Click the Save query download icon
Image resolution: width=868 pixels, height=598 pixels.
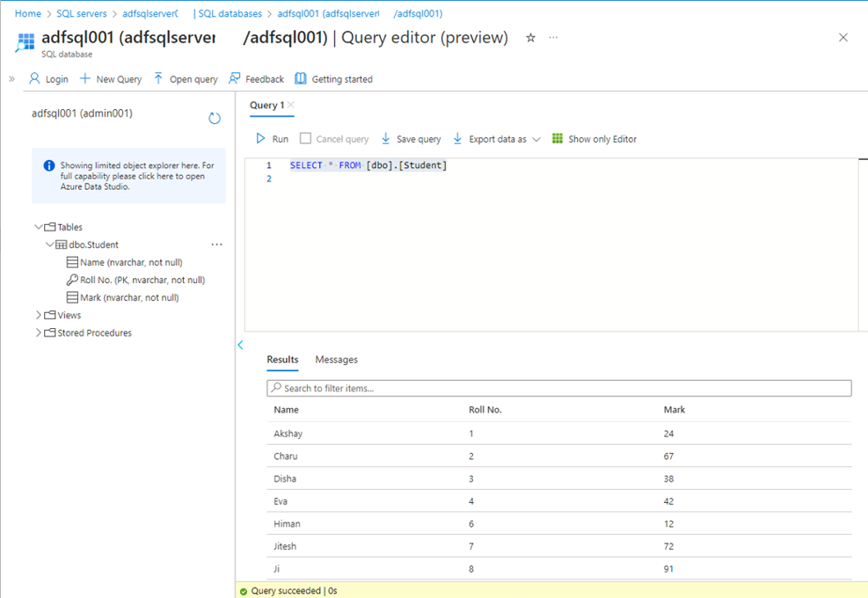click(x=387, y=139)
